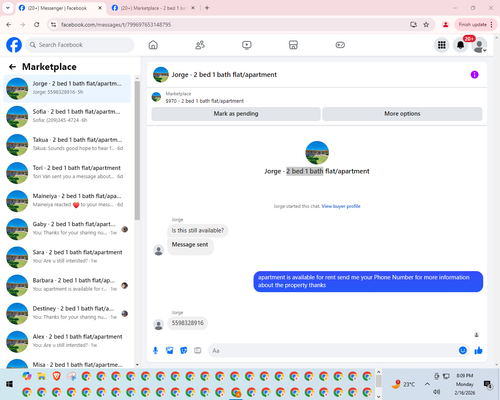The height and width of the screenshot is (400, 500).
Task: Open the Tori conversation
Action: [67, 173]
